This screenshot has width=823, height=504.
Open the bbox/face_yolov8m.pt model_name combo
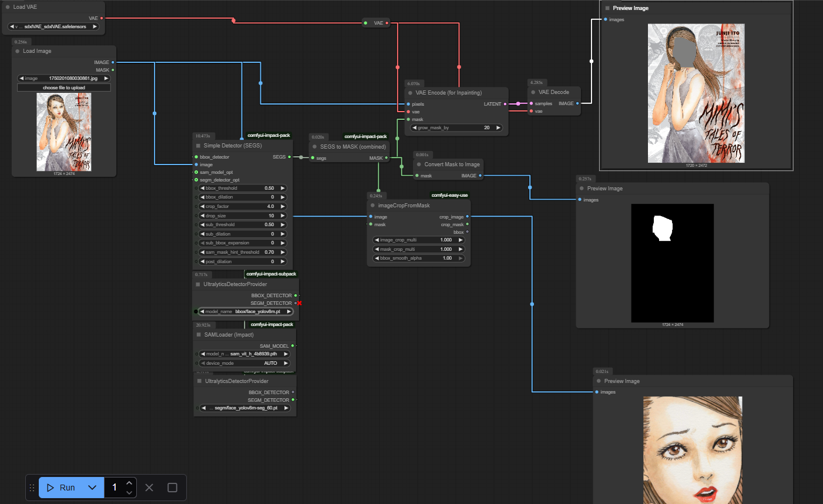pyautogui.click(x=246, y=311)
